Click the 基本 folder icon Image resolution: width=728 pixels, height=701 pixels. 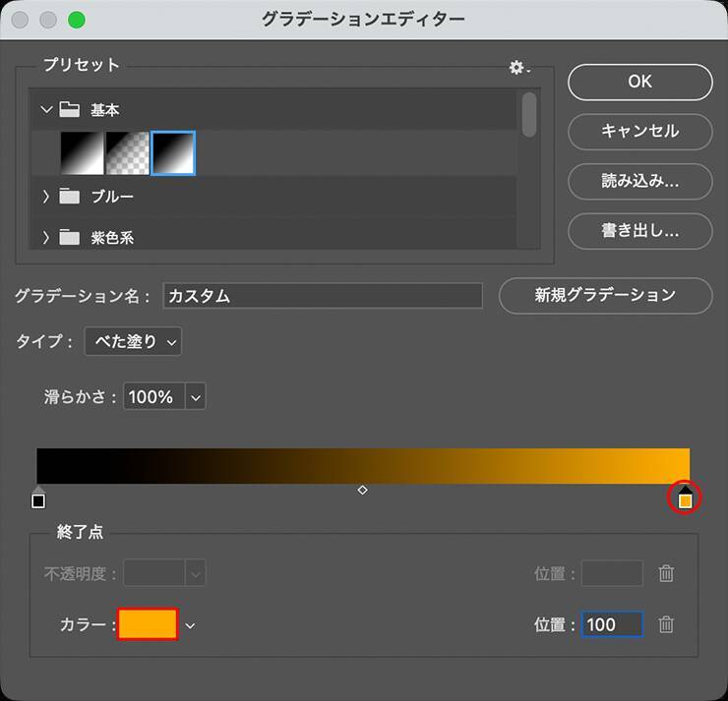(x=69, y=109)
